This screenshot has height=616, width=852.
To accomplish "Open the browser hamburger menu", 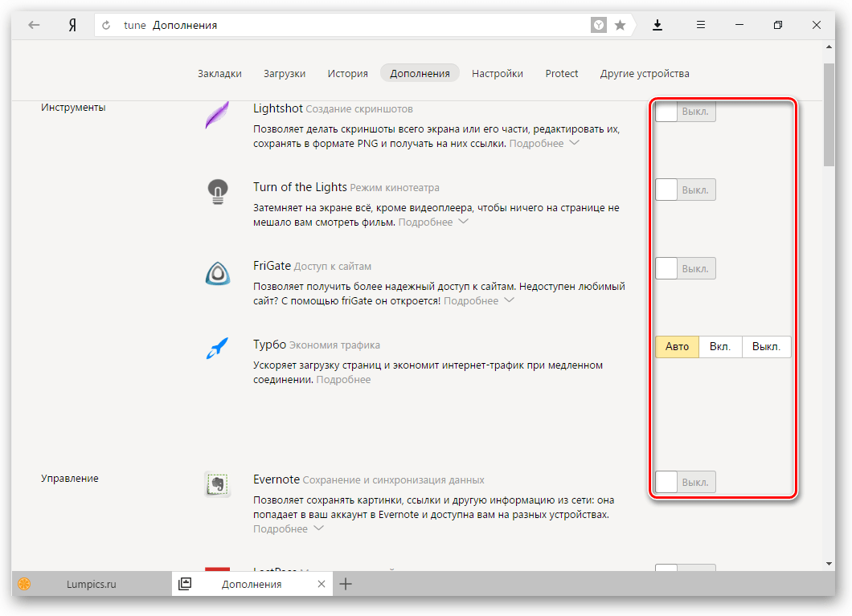I will point(701,24).
